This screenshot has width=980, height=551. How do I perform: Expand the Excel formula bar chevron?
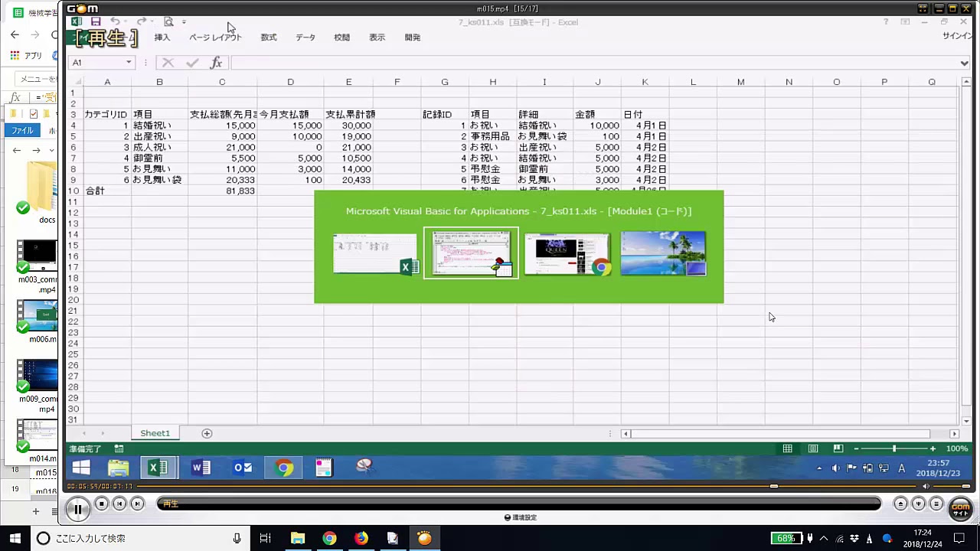(x=964, y=63)
